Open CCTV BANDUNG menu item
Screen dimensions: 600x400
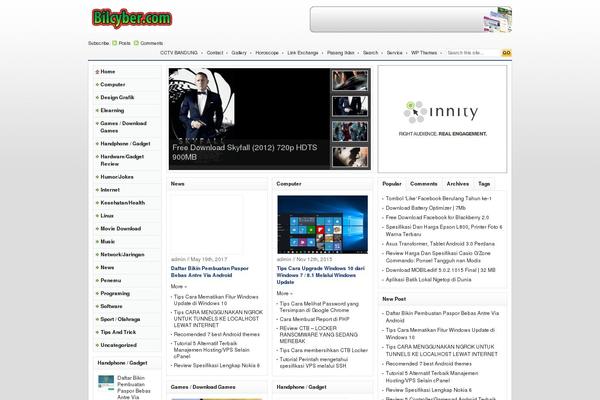click(179, 53)
